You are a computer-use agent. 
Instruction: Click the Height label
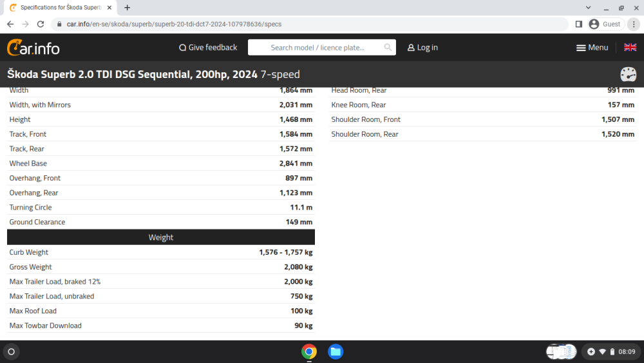20,119
